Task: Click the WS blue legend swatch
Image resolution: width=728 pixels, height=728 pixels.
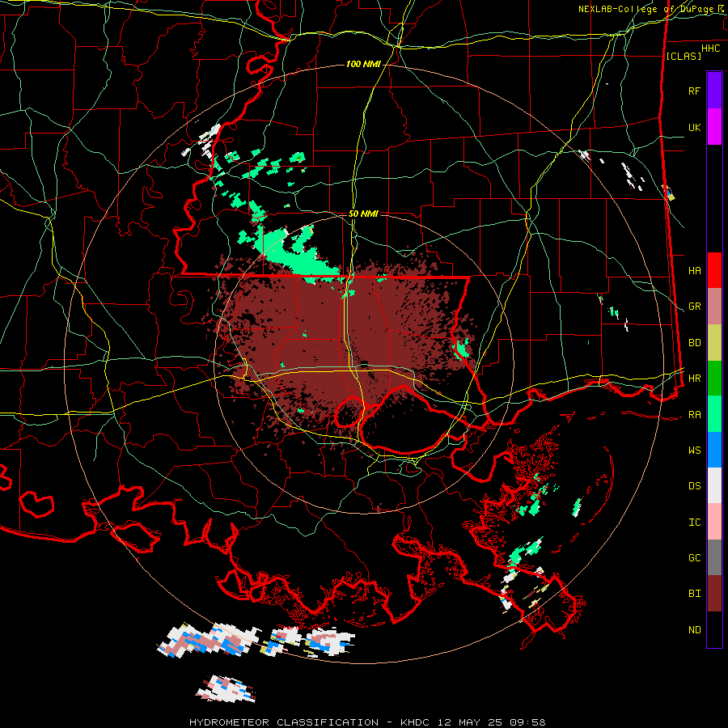Action: pos(714,450)
